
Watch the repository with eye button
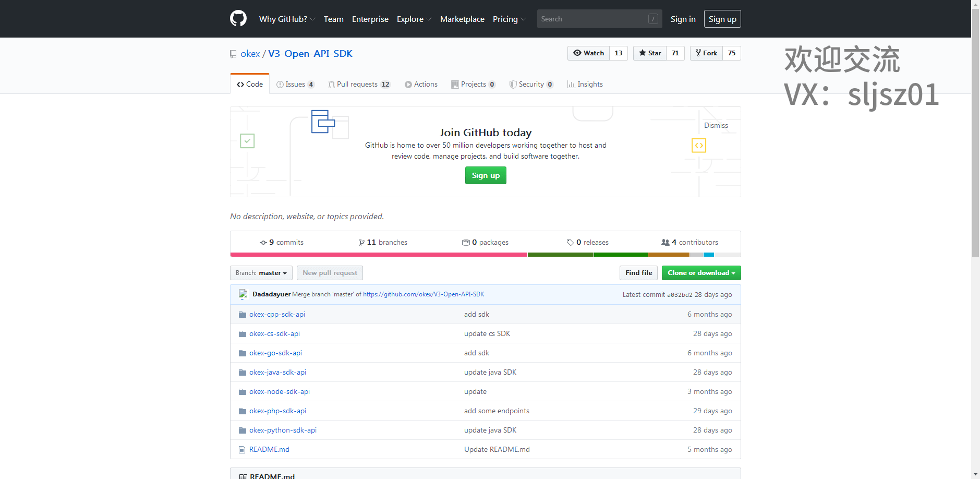[588, 53]
